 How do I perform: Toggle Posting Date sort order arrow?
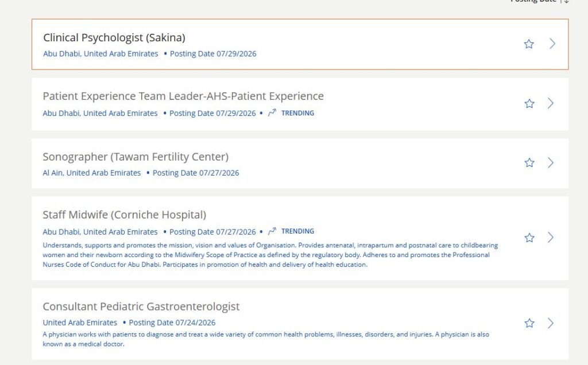[566, 1]
